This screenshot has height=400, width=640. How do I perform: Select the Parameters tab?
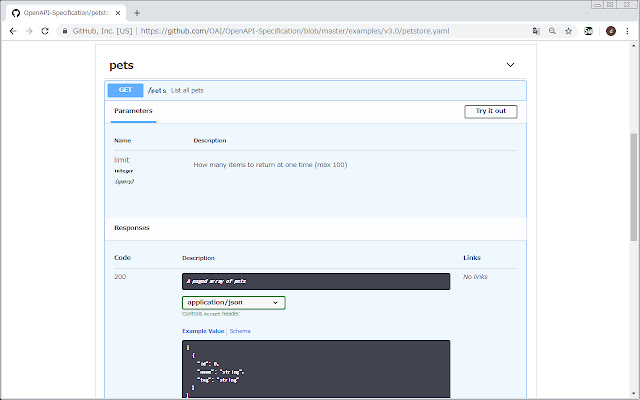133,111
